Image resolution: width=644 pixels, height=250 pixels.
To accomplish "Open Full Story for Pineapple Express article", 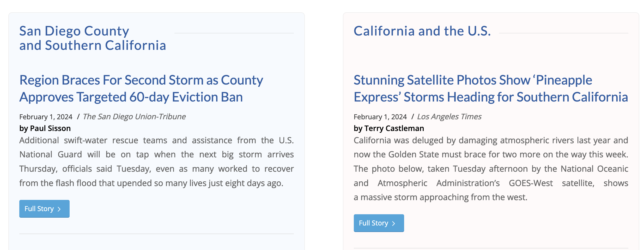I will [x=379, y=223].
